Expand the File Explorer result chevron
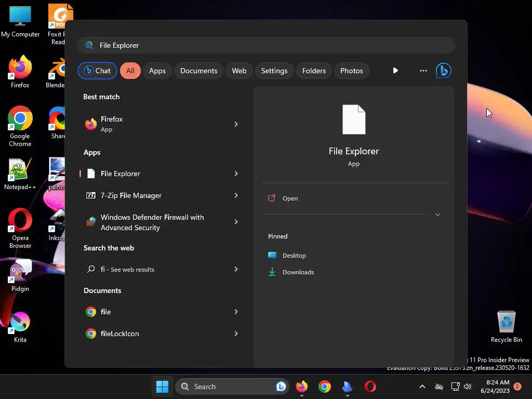 click(236, 174)
